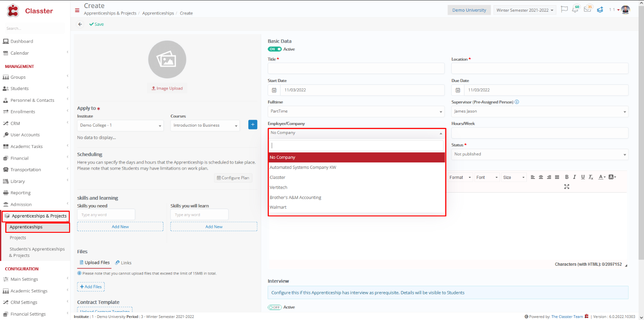Screen dimensions: 644x320
Task: Open the flag icon in the top bar
Action: click(564, 9)
